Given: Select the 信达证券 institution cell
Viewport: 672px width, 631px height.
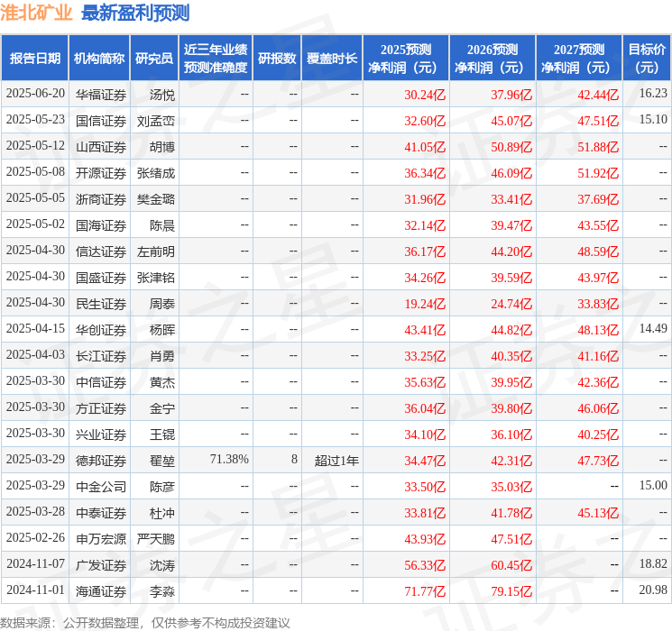Looking at the screenshot, I should click(x=101, y=251).
